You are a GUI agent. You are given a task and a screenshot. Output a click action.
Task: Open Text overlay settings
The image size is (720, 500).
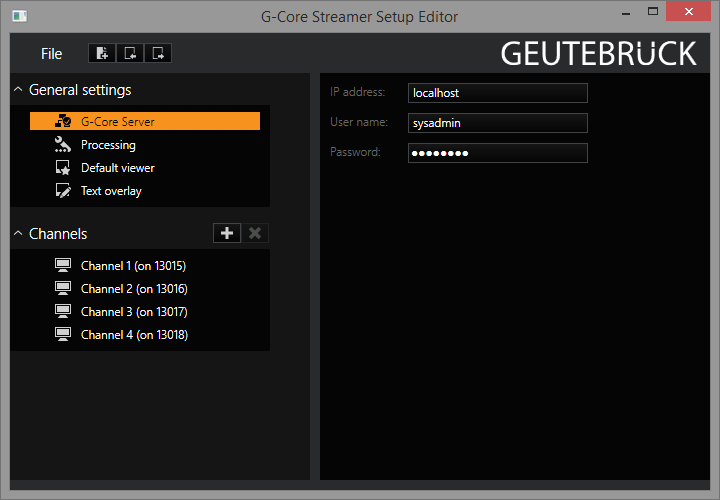[111, 191]
